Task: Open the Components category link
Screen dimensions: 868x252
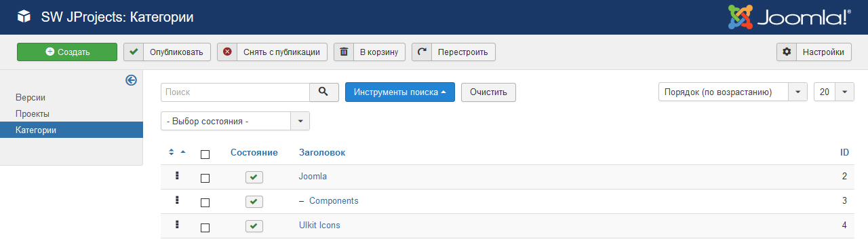Action: pos(334,201)
